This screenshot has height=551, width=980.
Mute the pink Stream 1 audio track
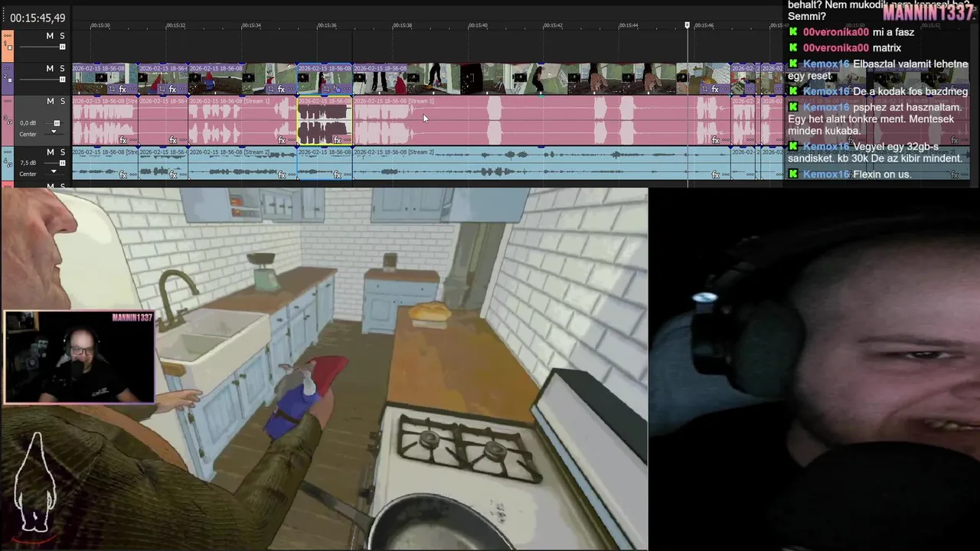(51, 101)
